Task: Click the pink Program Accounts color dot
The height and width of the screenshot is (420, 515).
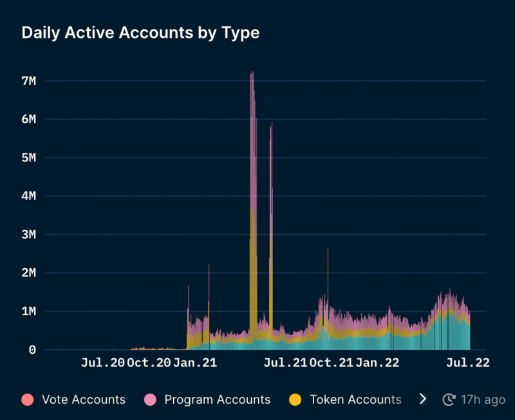Action: pyautogui.click(x=150, y=399)
